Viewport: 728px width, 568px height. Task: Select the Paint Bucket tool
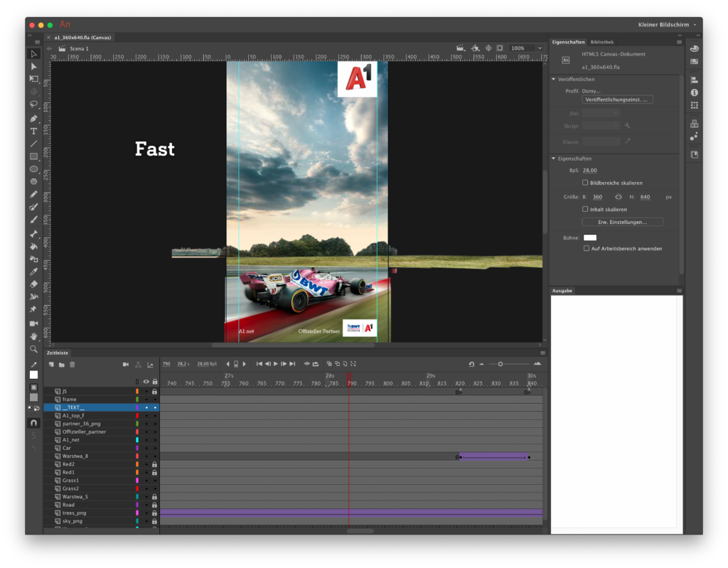pos(34,246)
